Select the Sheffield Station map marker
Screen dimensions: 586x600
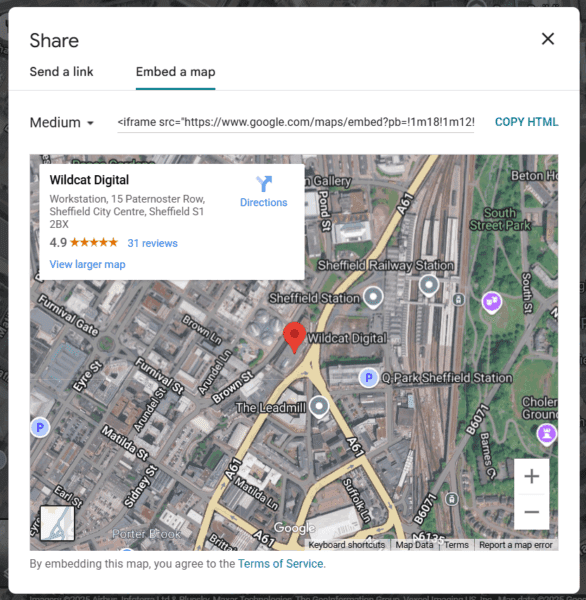(x=373, y=298)
